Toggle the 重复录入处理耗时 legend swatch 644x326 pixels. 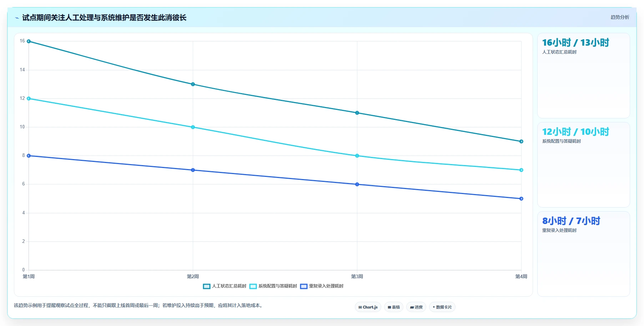click(304, 286)
